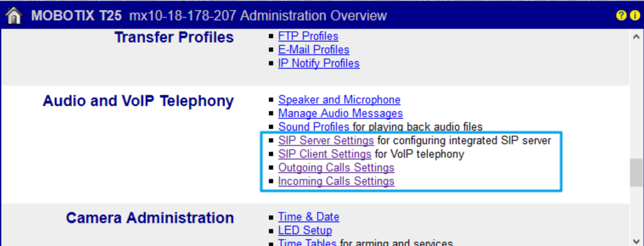The width and height of the screenshot is (644, 246).
Task: Click the MOBOTIX T25 header title
Action: (76, 16)
